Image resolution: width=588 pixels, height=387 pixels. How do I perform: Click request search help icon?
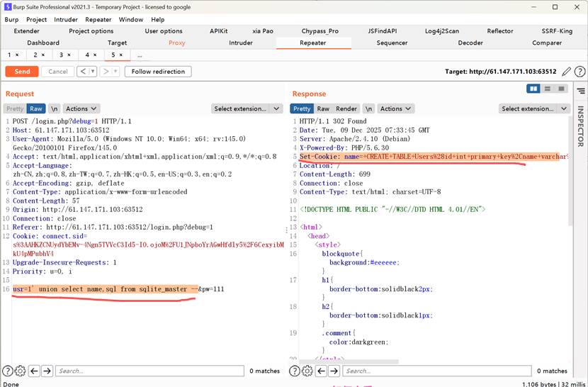7,371
